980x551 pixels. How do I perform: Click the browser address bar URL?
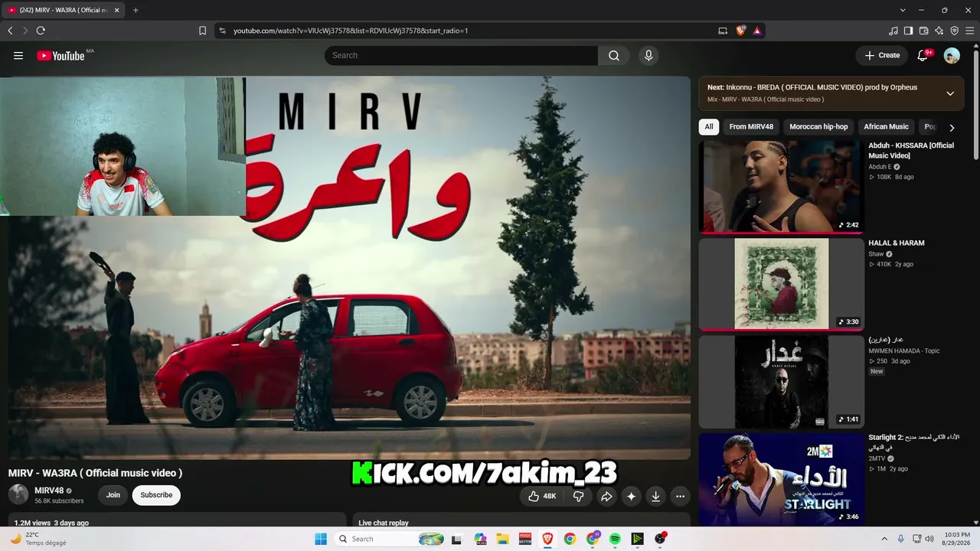pos(351,31)
